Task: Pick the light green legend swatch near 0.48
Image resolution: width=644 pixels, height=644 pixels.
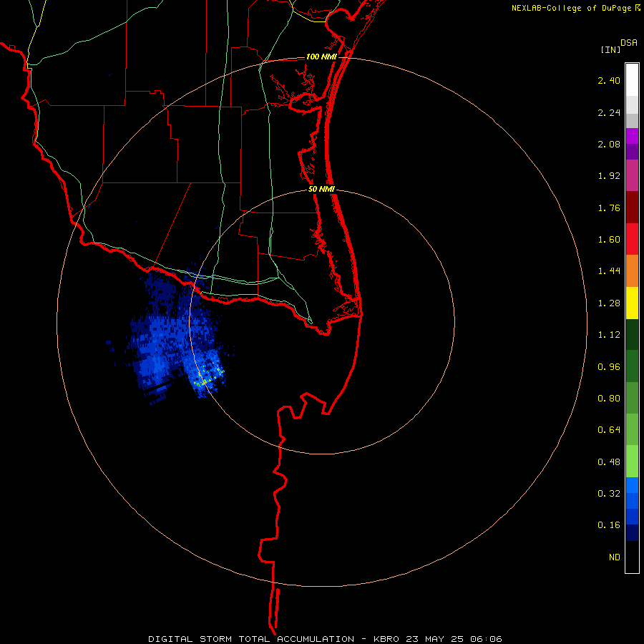Action: click(632, 462)
